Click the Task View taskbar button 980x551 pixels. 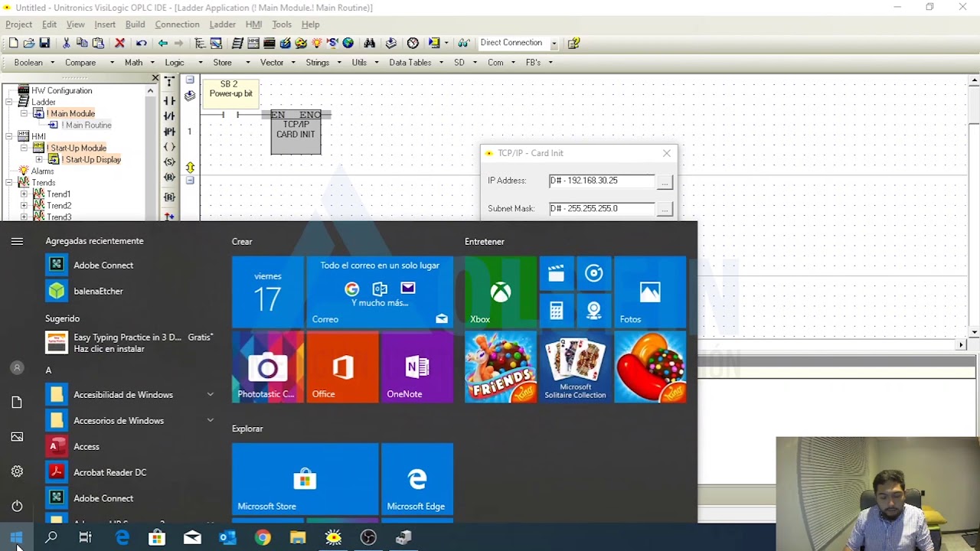[x=86, y=538]
